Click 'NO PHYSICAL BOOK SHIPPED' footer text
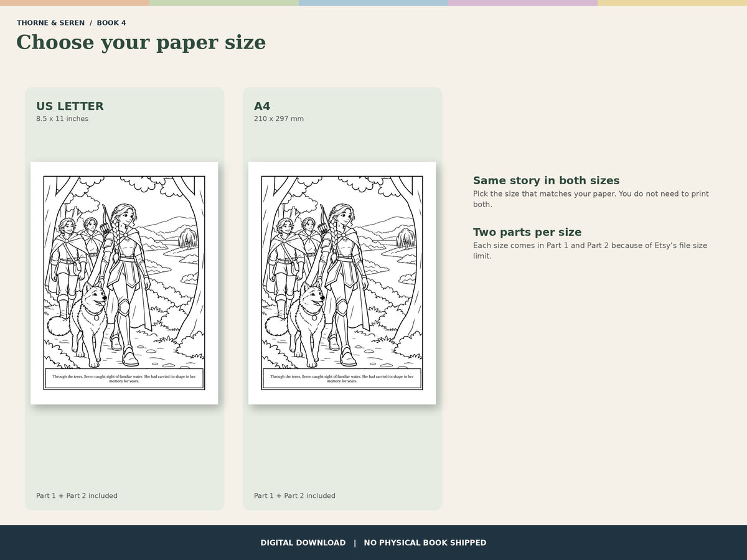The image size is (747, 560). (x=425, y=543)
